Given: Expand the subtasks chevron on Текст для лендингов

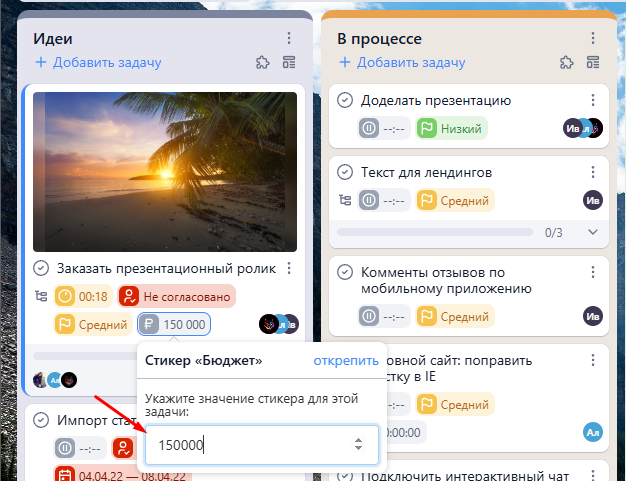Looking at the screenshot, I should tap(592, 232).
